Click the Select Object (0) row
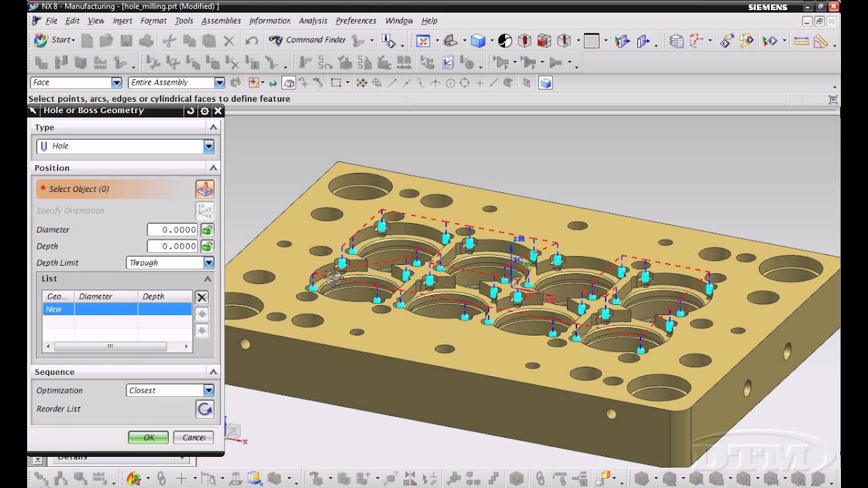Image resolution: width=868 pixels, height=488 pixels. point(116,189)
